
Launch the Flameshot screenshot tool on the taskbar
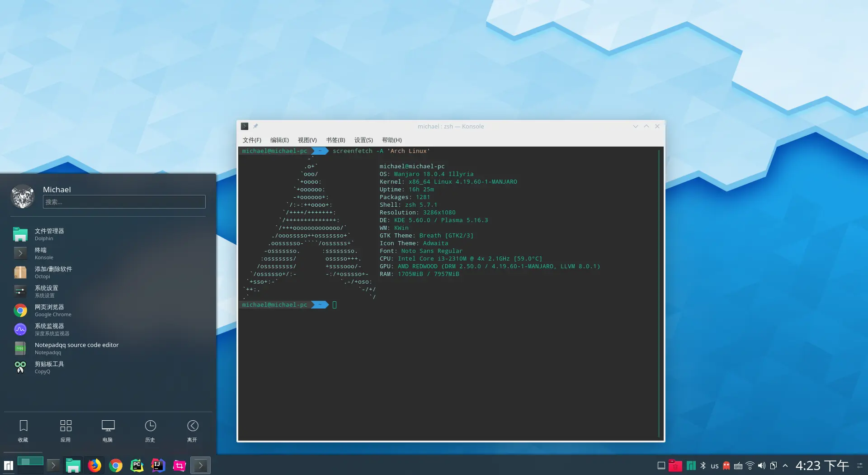[x=179, y=465]
